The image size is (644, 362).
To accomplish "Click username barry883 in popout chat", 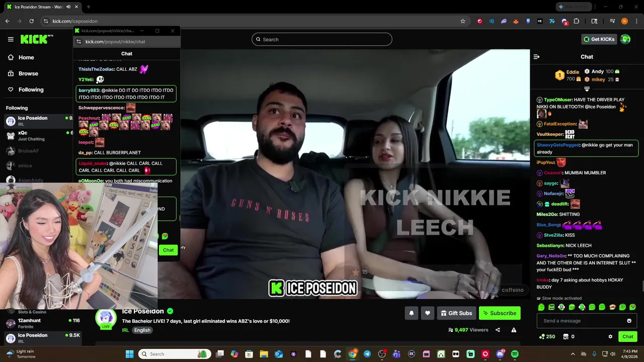I will (89, 90).
